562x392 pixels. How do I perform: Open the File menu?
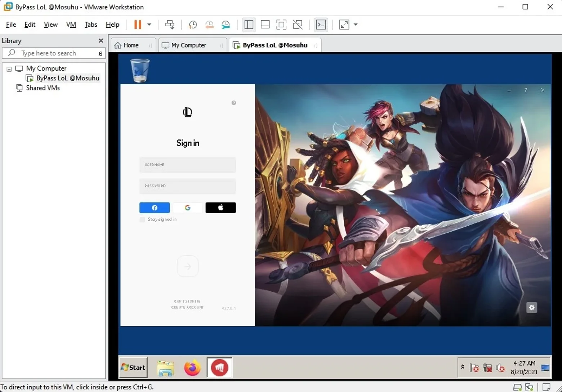click(x=11, y=24)
